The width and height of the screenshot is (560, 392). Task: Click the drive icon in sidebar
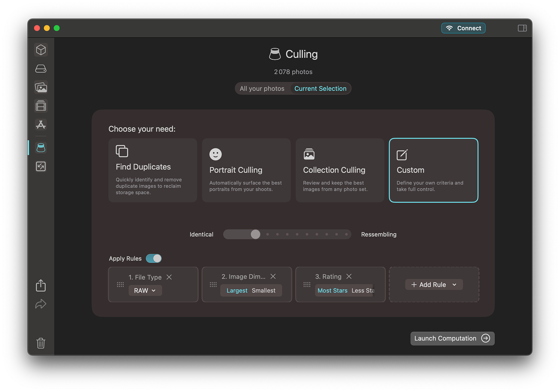click(41, 69)
